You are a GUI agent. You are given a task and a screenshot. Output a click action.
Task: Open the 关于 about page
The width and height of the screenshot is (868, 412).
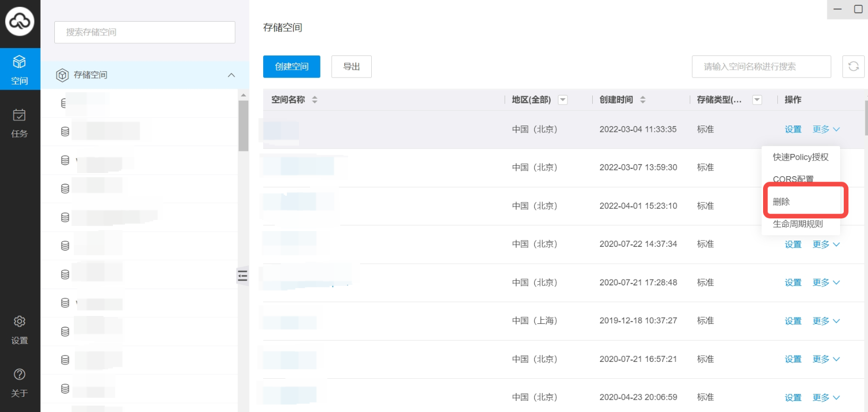(x=20, y=382)
